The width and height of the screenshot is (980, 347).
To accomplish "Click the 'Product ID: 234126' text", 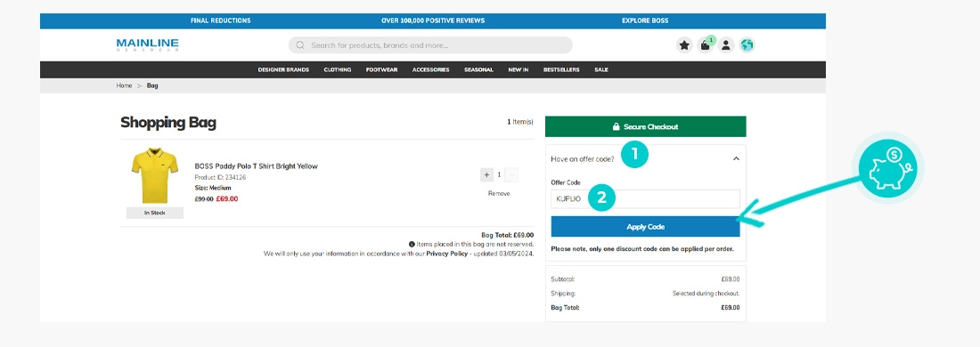I will (x=221, y=177).
